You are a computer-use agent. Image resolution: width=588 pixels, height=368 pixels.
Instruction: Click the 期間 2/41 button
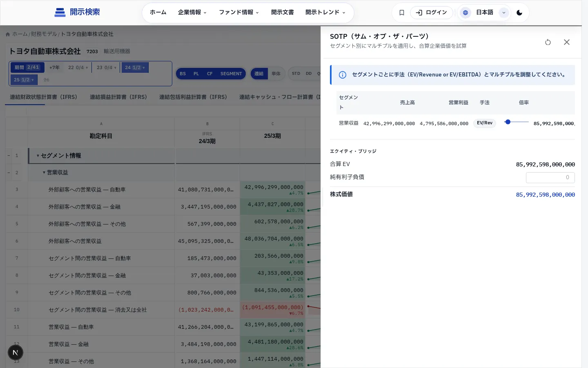click(x=27, y=67)
